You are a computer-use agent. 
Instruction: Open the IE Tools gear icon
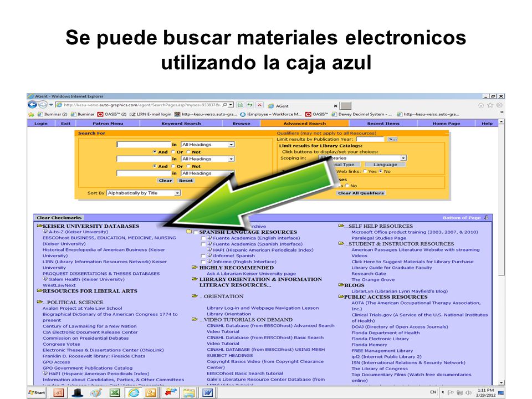point(499,105)
